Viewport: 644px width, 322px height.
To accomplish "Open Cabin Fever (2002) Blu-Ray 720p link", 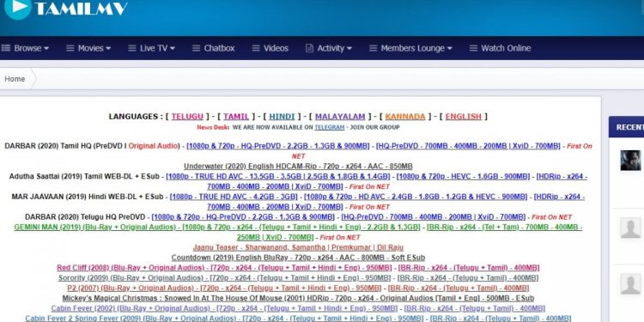I will tap(224, 308).
